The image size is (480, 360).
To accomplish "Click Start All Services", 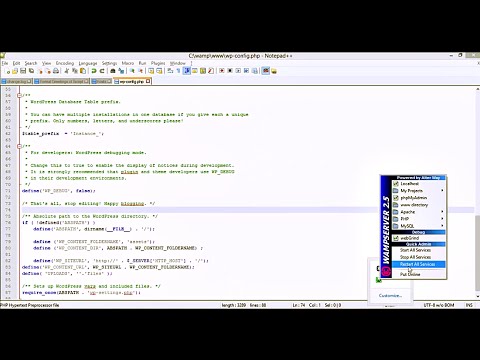I will (x=418, y=250).
